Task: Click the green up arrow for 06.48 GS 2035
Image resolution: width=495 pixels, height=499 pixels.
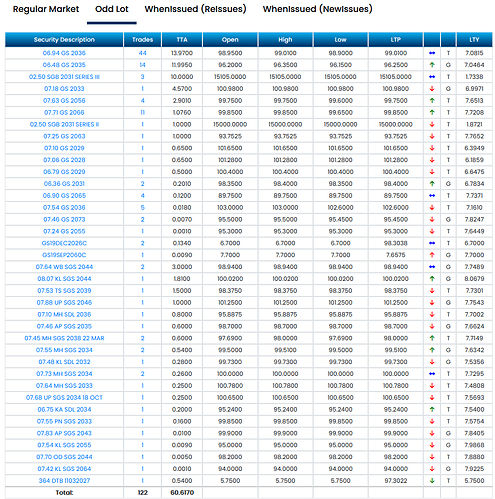Action: (x=432, y=65)
